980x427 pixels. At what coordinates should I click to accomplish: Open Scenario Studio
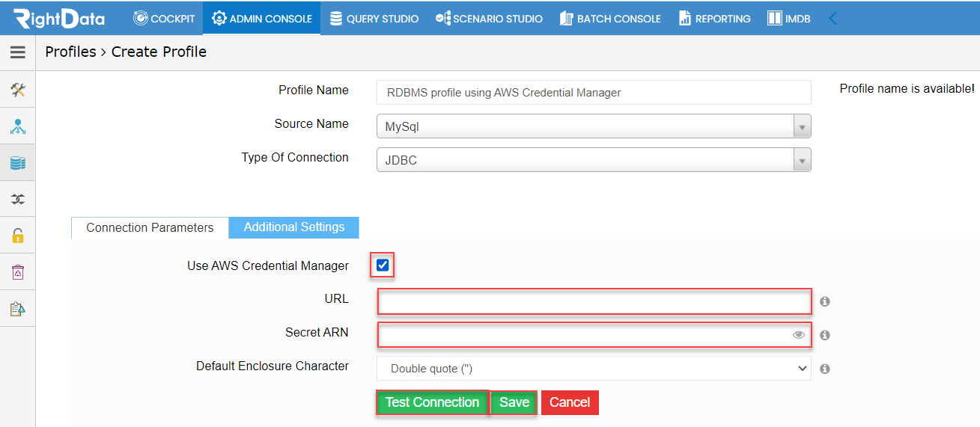coord(489,18)
